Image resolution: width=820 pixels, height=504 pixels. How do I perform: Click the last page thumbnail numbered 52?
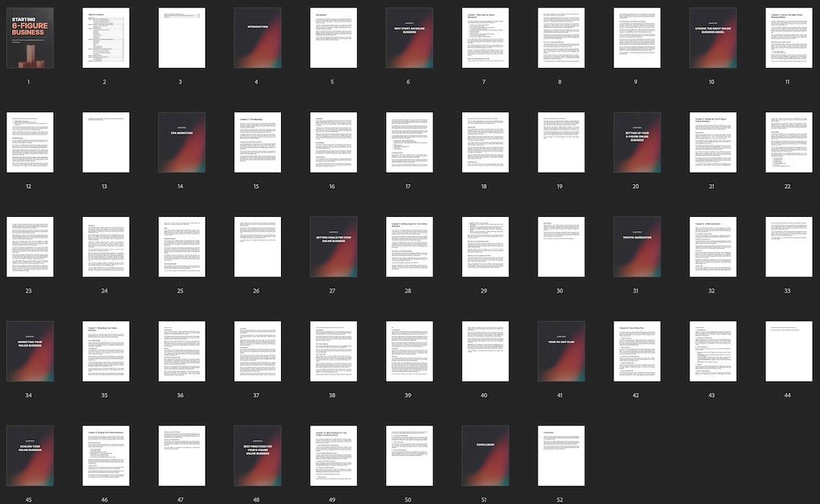[561, 456]
